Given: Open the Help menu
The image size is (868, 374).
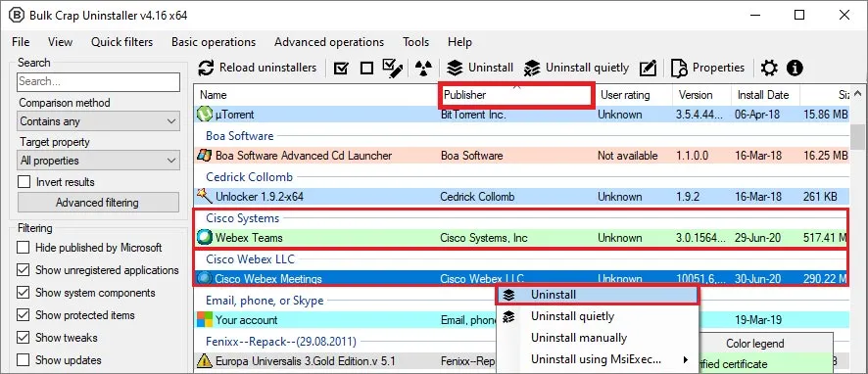Looking at the screenshot, I should 459,42.
